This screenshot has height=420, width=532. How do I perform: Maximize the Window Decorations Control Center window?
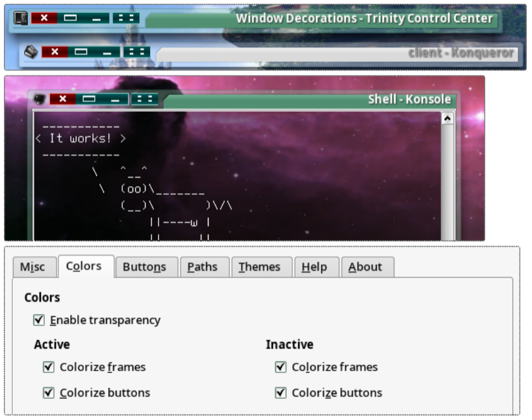[x=70, y=18]
